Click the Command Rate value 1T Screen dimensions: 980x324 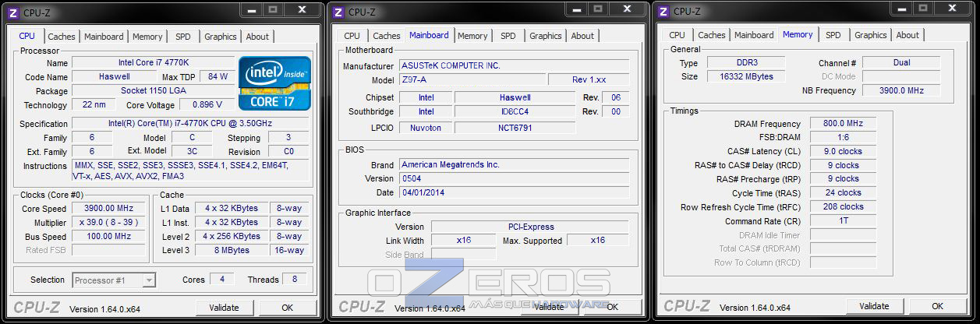pos(843,221)
